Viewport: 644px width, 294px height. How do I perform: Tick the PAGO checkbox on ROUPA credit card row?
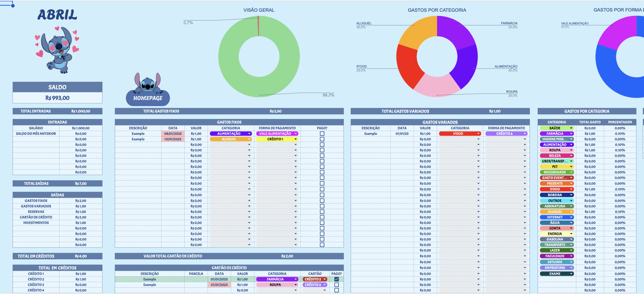(336, 285)
